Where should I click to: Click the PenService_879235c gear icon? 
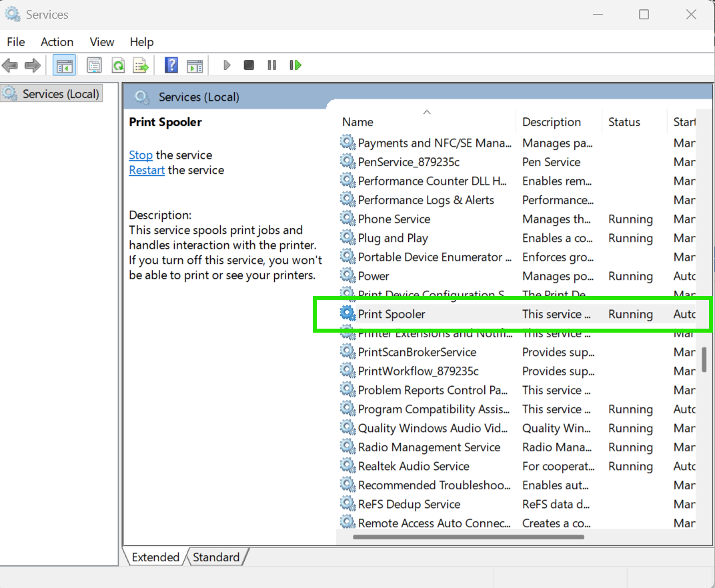point(347,161)
